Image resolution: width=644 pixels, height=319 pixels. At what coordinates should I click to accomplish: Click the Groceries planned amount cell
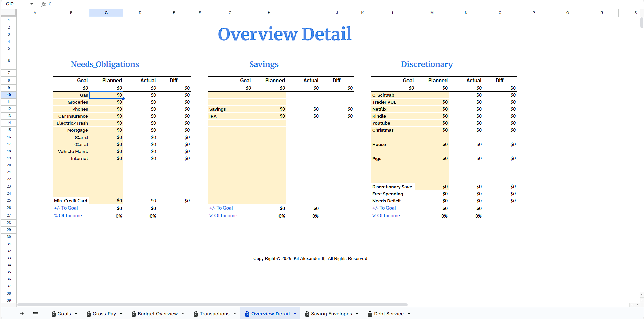coord(106,102)
